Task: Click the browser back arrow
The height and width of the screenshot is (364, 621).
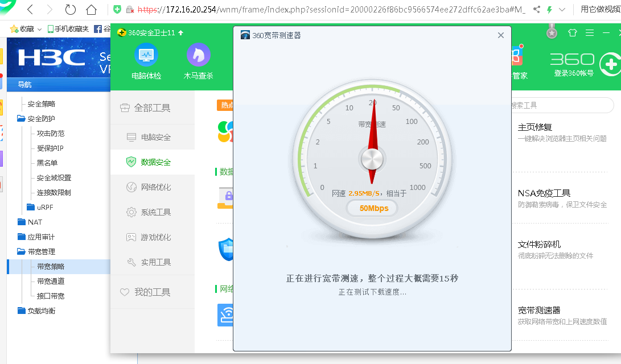Action: 30,9
